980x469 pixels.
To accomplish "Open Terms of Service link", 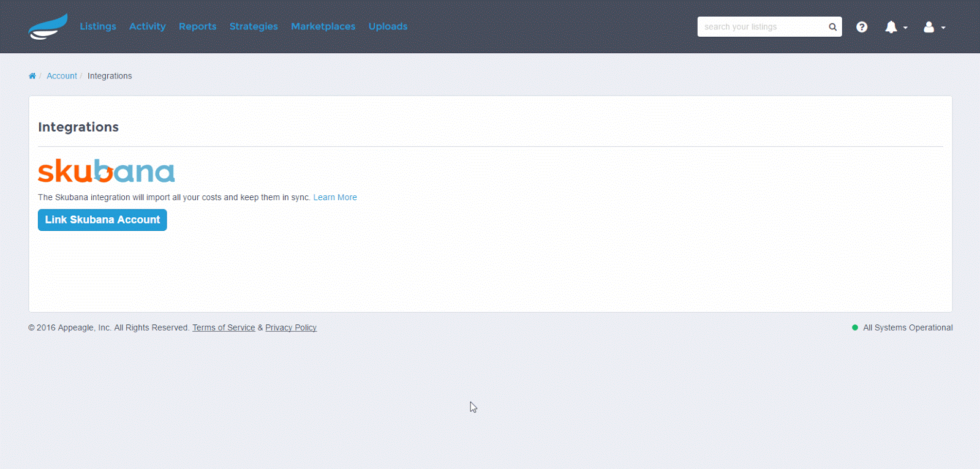I will (x=224, y=328).
